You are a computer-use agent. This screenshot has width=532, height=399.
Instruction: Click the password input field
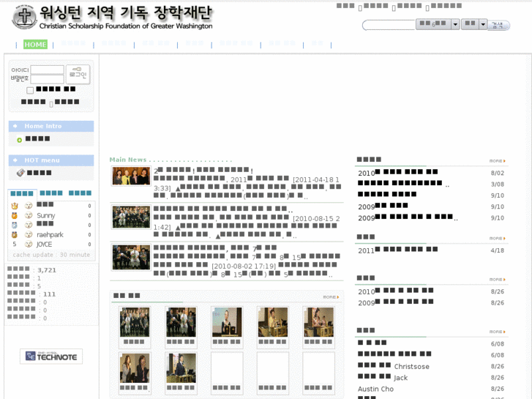click(x=47, y=79)
